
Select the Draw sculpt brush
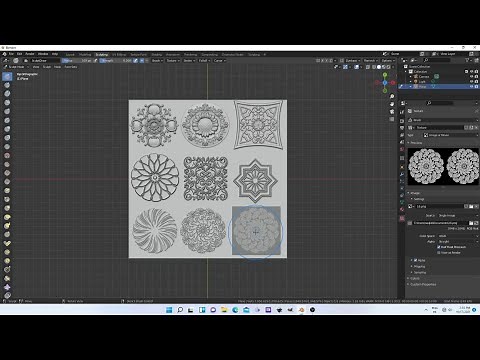pyautogui.click(x=7, y=76)
